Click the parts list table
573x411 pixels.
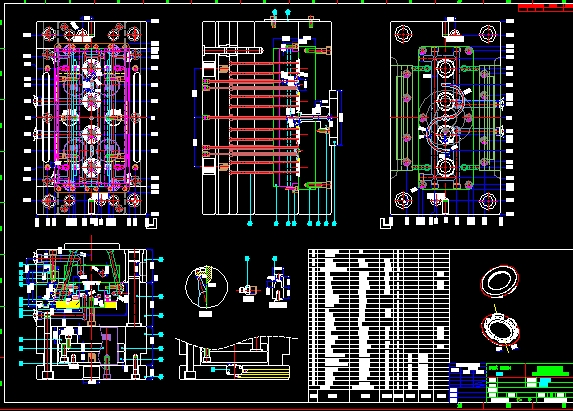379,326
